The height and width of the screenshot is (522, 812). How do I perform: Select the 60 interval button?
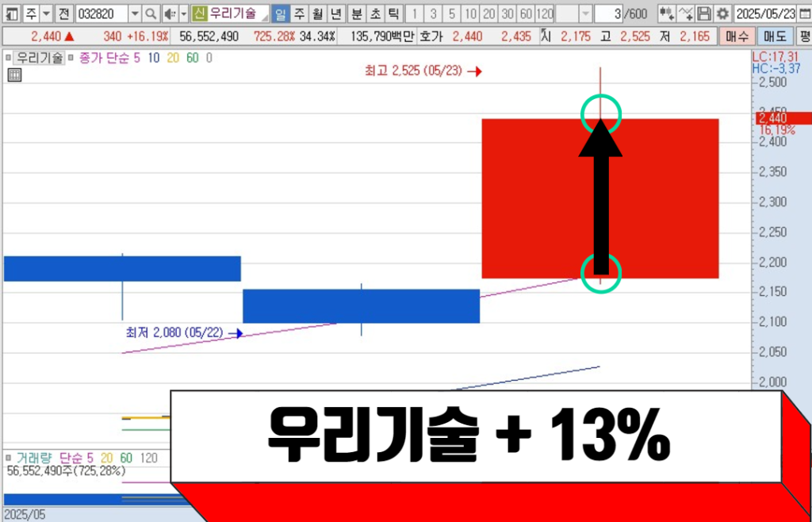click(x=527, y=13)
